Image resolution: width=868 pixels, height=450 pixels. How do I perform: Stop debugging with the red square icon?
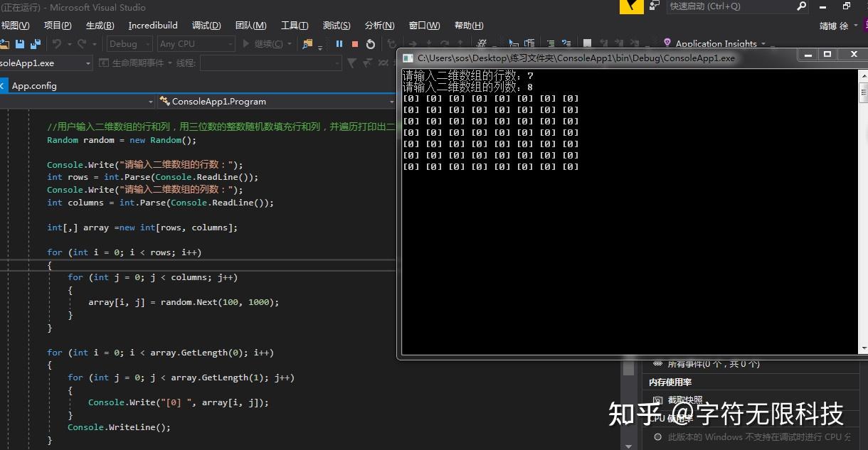point(355,44)
